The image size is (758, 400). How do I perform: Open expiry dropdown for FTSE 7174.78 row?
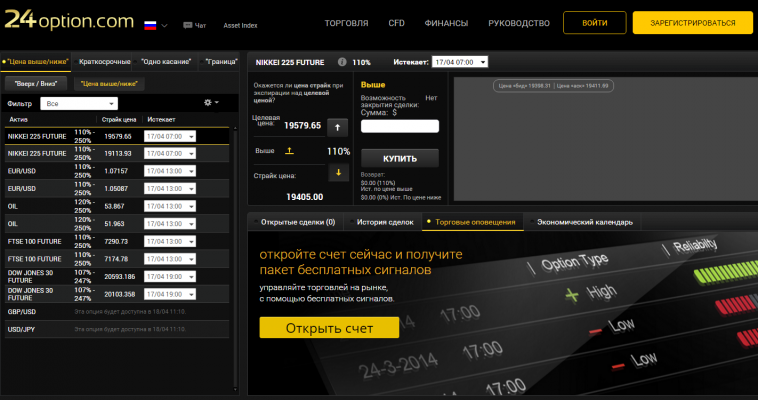point(170,259)
